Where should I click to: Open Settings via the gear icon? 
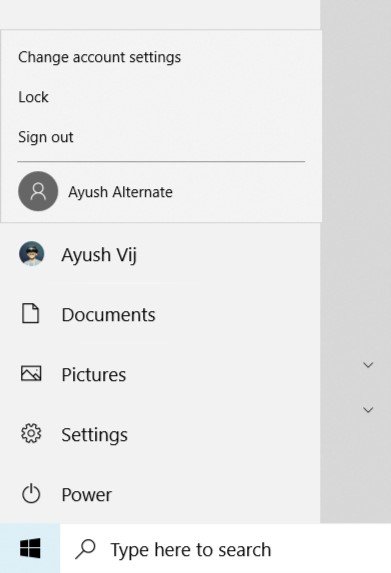pos(31,434)
